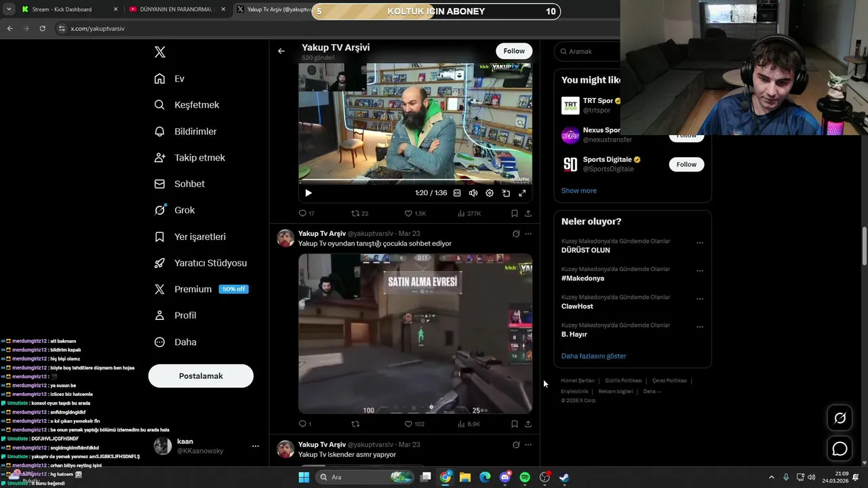The height and width of the screenshot is (488, 868).
Task: Open account menu next to kaan
Action: 256,446
